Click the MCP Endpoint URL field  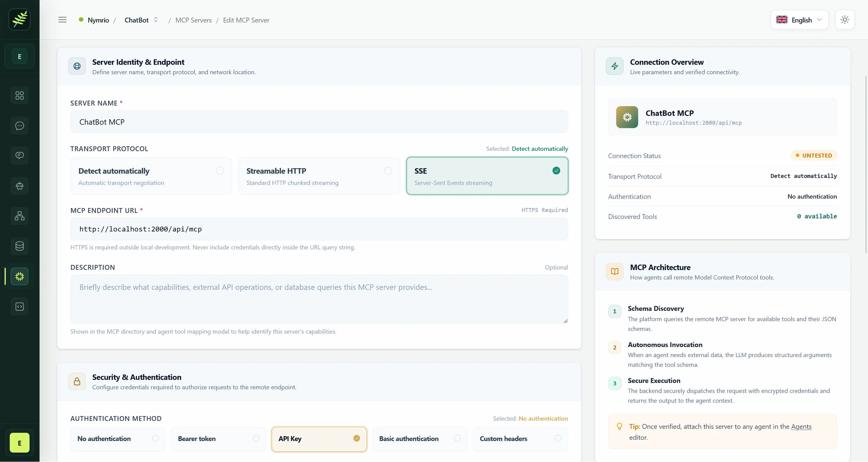click(319, 229)
